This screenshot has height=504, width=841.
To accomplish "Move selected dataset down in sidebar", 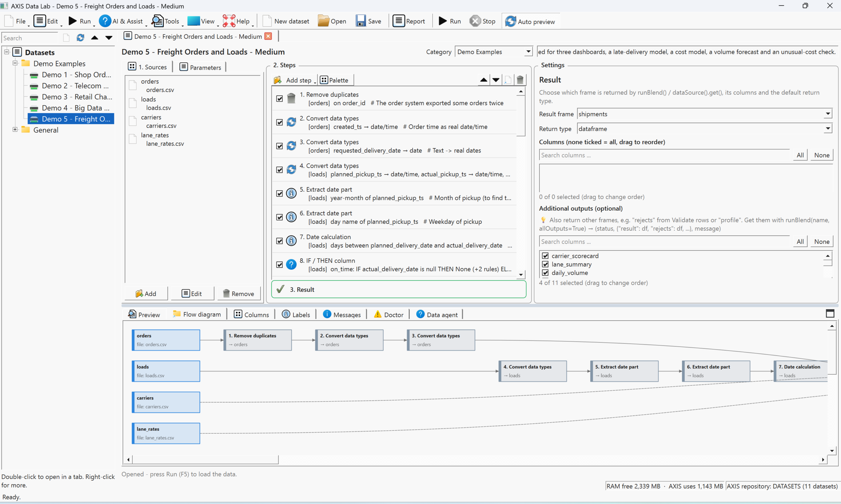I will [109, 38].
